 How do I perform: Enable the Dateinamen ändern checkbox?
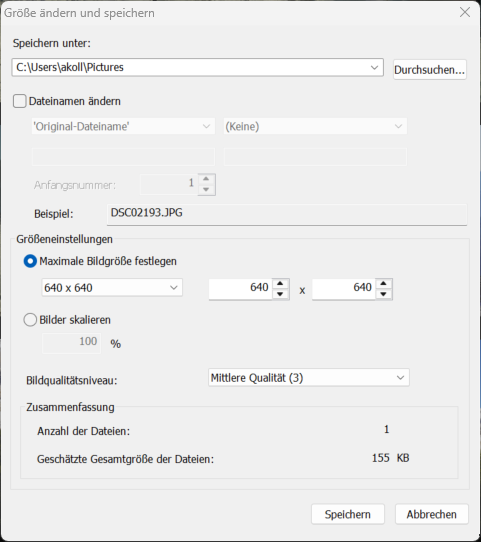20,101
